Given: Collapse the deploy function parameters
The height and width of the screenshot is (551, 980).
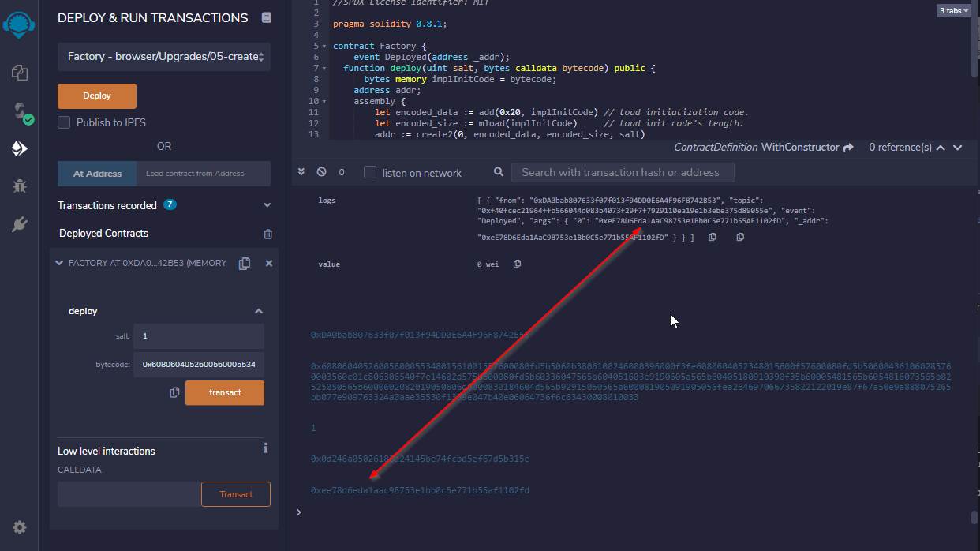Looking at the screenshot, I should point(259,311).
